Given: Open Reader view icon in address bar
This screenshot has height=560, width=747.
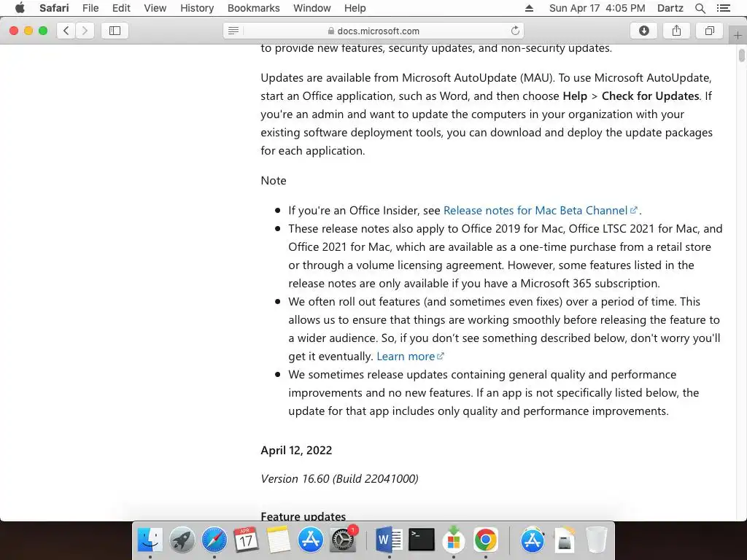Looking at the screenshot, I should point(233,31).
